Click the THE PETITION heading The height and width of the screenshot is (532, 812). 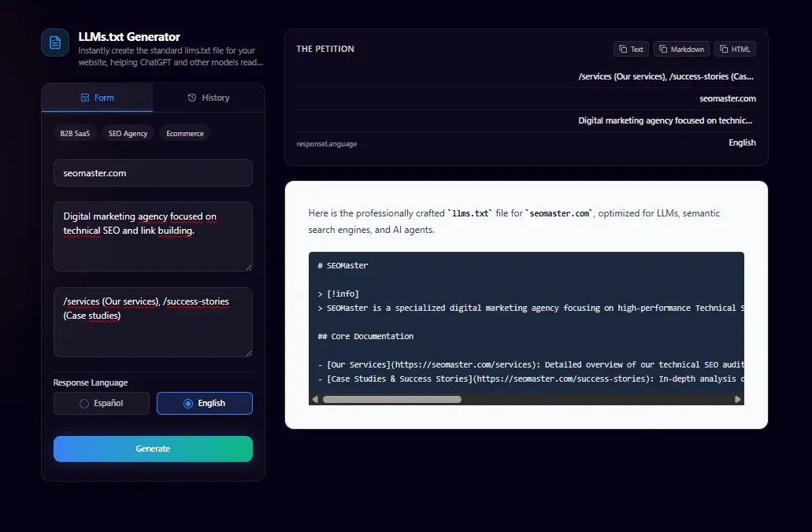pyautogui.click(x=325, y=49)
